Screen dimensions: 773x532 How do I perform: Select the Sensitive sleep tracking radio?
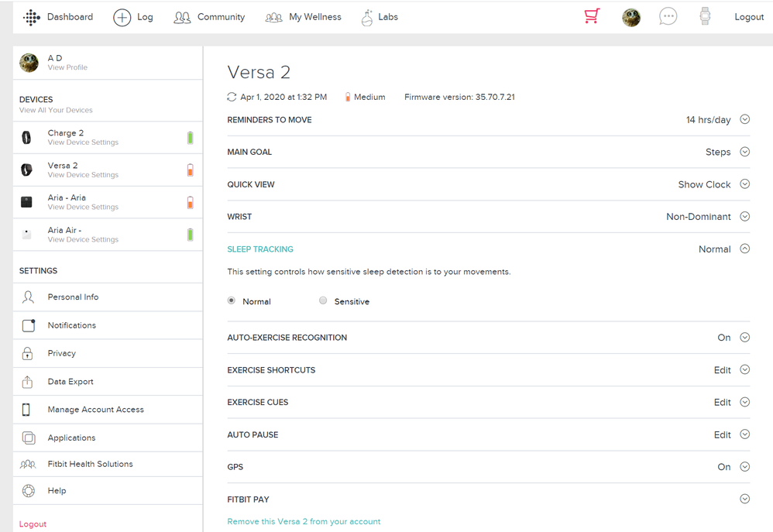(x=323, y=300)
